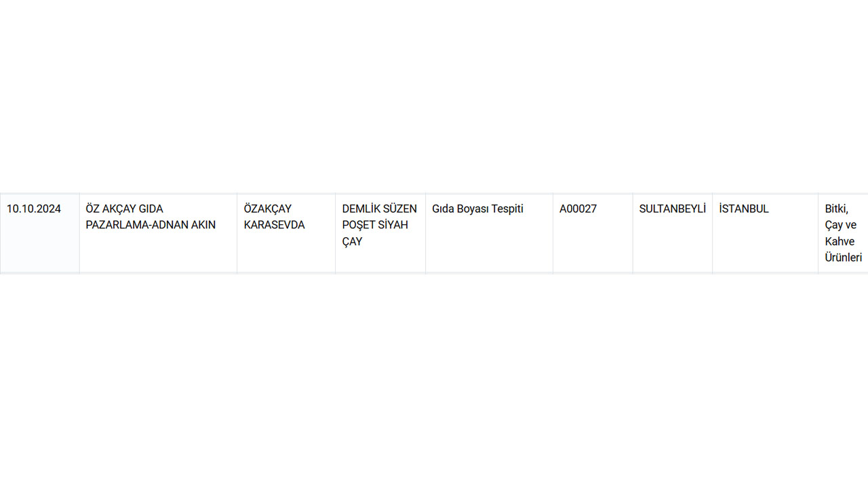Click the word GIDA in the company name

[151, 209]
